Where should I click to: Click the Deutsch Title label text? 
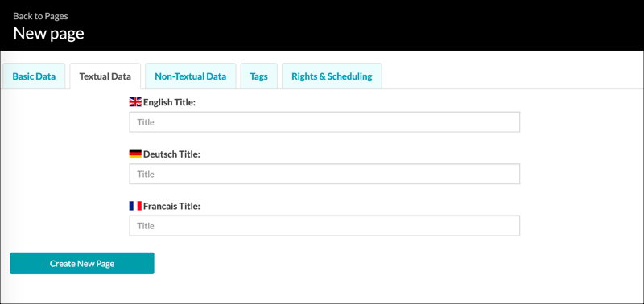pyautogui.click(x=171, y=154)
